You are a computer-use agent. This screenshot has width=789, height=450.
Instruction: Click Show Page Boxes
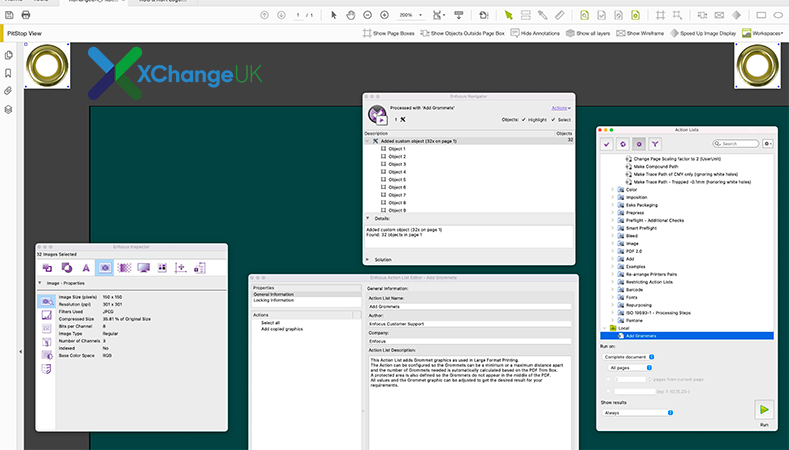pos(389,33)
